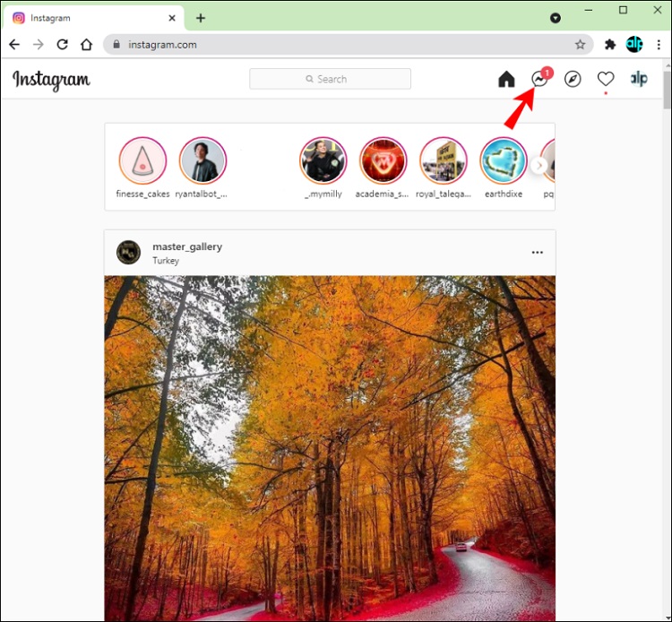The width and height of the screenshot is (672, 622).
Task: Open activity feed heart icon
Action: pyautogui.click(x=606, y=80)
